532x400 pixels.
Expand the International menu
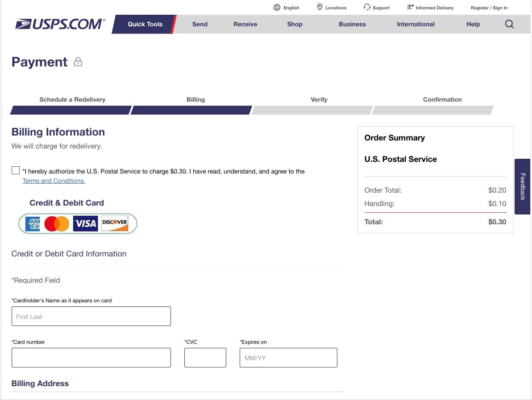pos(416,24)
